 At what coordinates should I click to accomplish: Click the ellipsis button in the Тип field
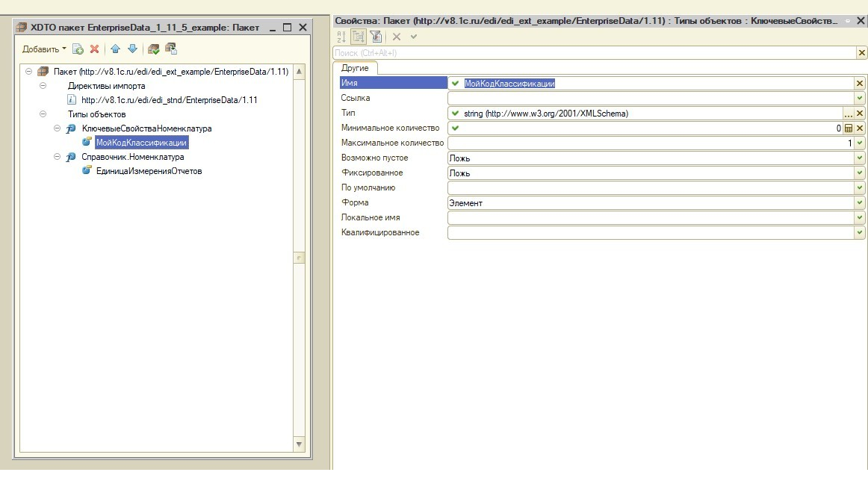click(848, 114)
